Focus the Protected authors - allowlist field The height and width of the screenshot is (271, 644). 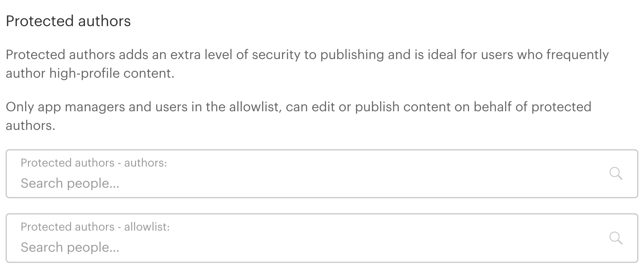click(x=311, y=247)
